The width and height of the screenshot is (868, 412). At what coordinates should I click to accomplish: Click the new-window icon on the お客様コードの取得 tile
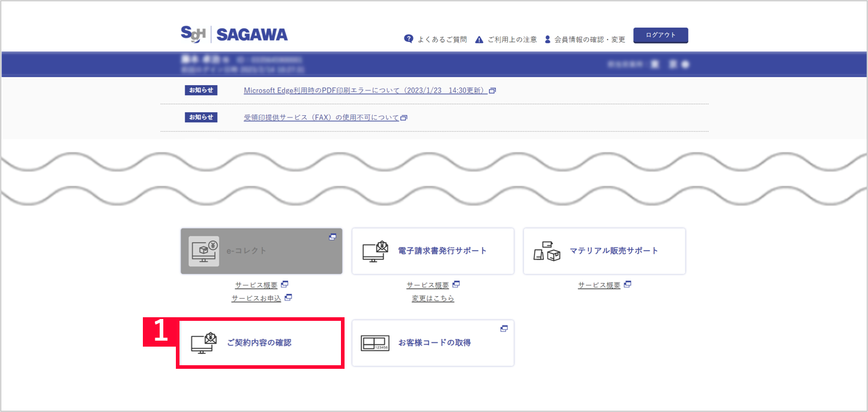(x=504, y=329)
